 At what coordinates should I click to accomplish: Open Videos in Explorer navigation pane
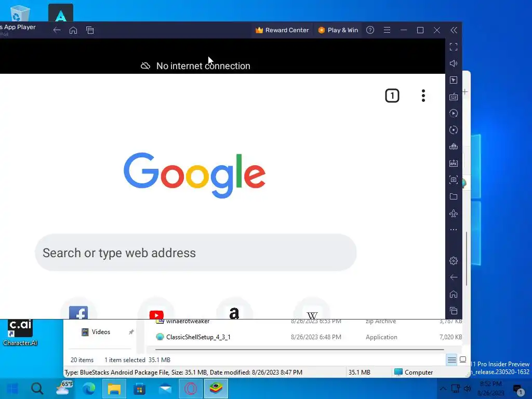point(101,332)
